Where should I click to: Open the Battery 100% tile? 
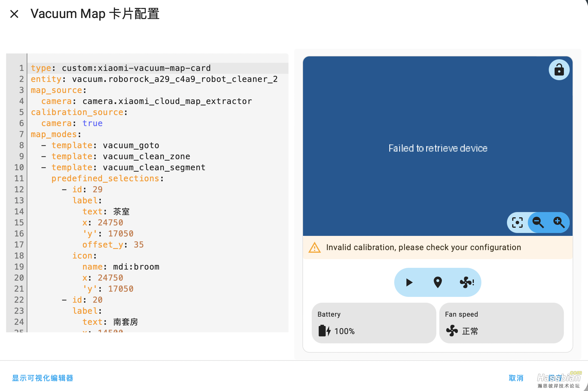coord(374,323)
